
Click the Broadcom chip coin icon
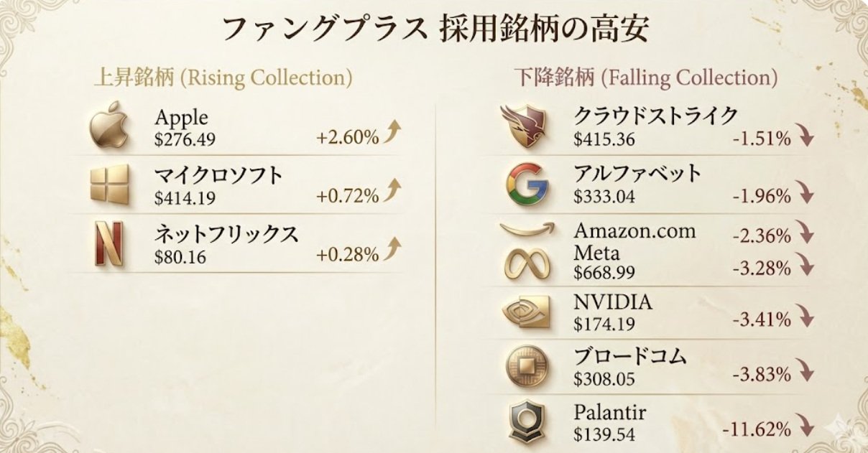pos(527,365)
